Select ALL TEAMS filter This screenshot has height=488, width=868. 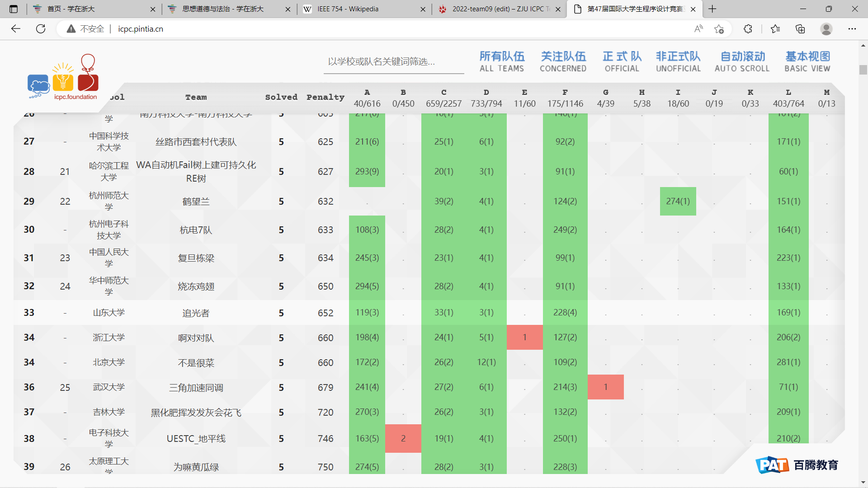pos(502,62)
